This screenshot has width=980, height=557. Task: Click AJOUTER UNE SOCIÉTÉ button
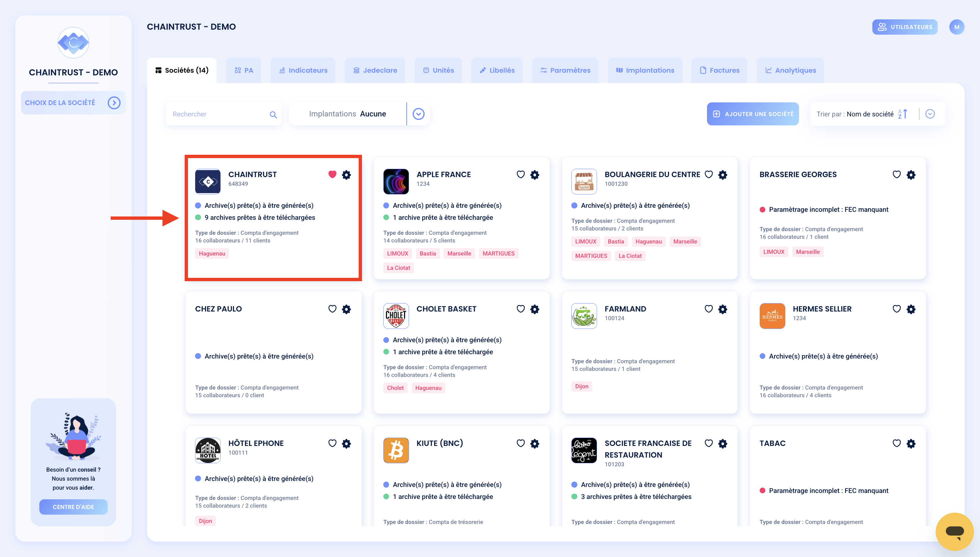pyautogui.click(x=753, y=114)
